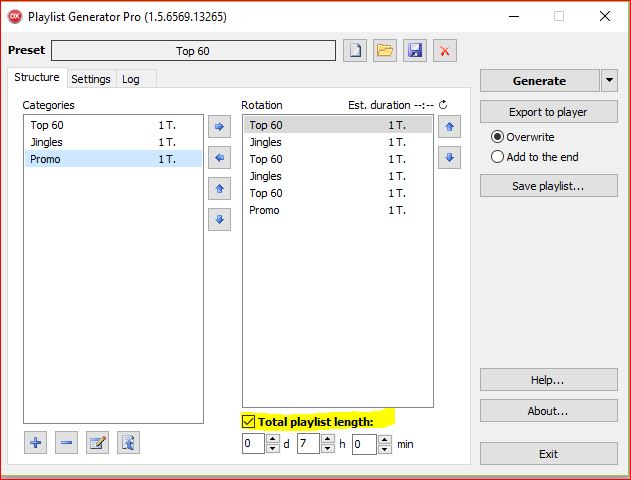Click the Save playlist... button
This screenshot has height=480, width=631.
548,185
